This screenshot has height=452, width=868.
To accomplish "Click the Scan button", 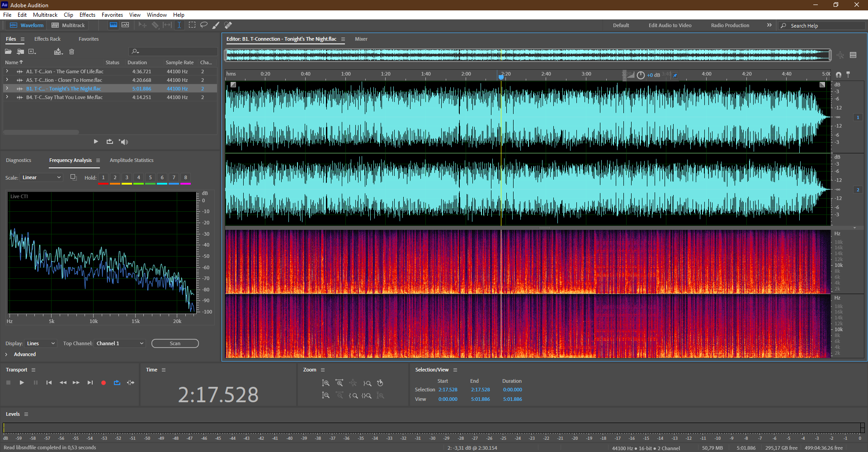I will pos(175,343).
